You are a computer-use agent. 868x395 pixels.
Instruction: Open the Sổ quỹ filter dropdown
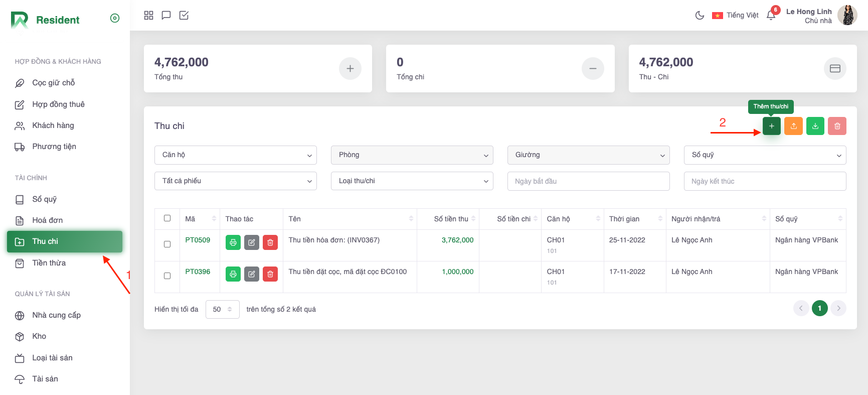tap(764, 155)
